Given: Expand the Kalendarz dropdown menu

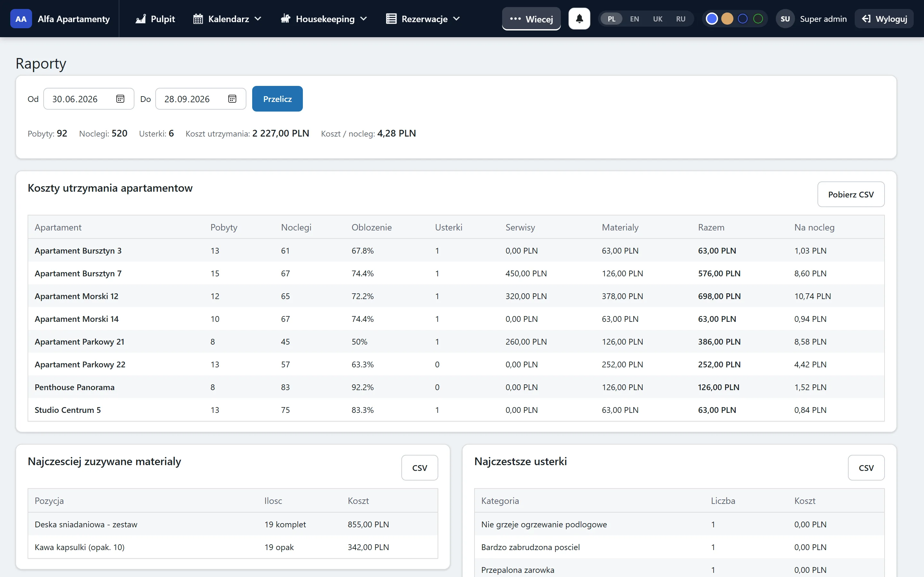Looking at the screenshot, I should coord(227,19).
